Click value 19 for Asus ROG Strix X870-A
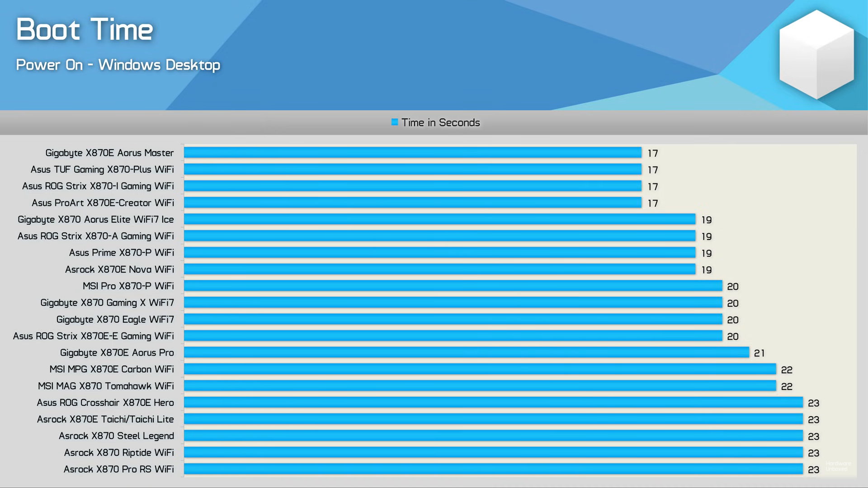The image size is (868, 488). coord(707,237)
